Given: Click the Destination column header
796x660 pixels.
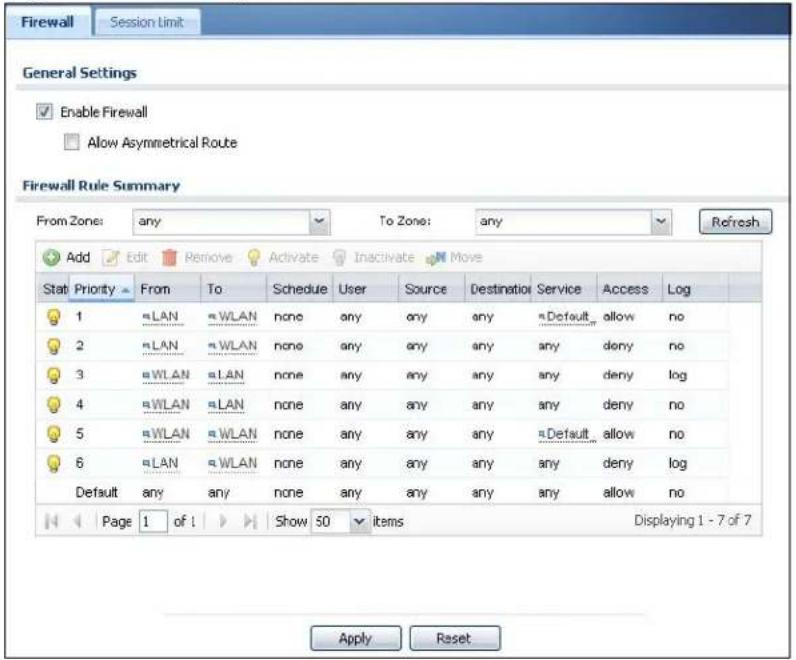Looking at the screenshot, I should tap(498, 289).
